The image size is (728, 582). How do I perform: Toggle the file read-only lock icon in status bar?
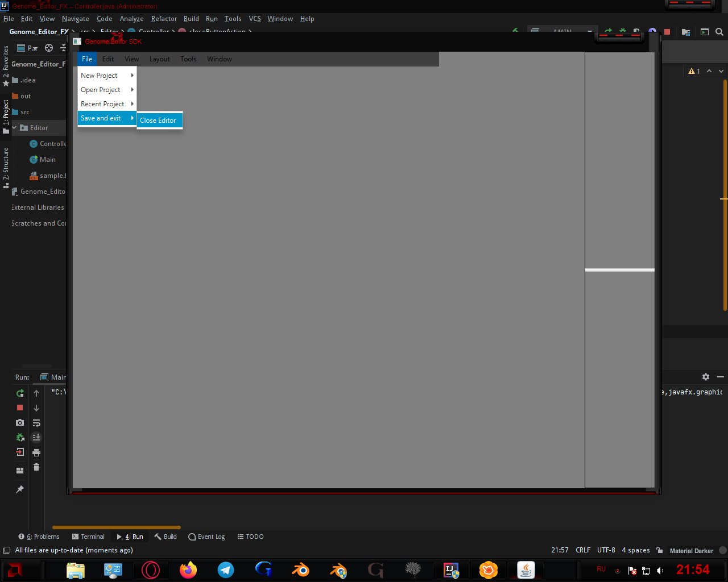pos(659,550)
